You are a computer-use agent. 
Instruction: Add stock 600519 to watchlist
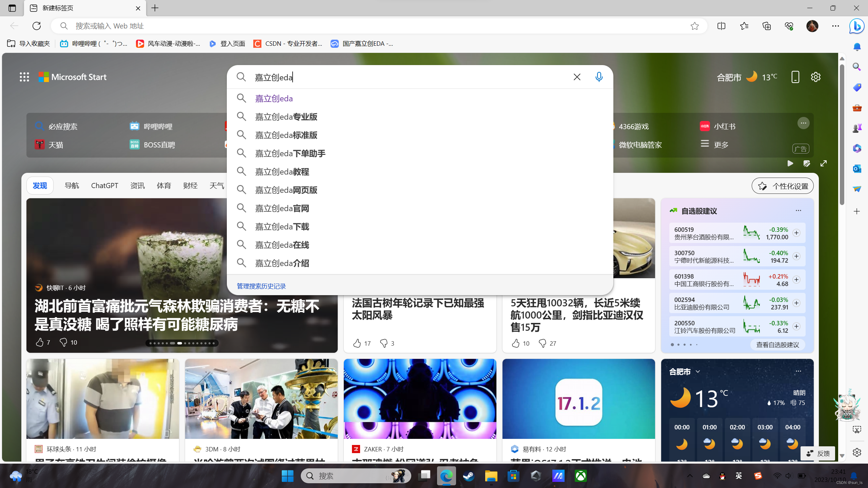(x=796, y=233)
